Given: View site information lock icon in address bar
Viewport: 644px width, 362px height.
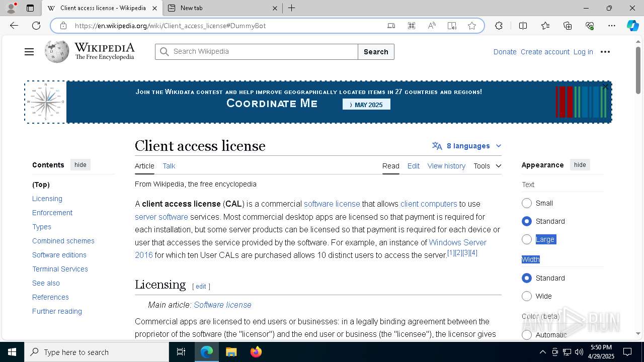Looking at the screenshot, I should [63, 26].
